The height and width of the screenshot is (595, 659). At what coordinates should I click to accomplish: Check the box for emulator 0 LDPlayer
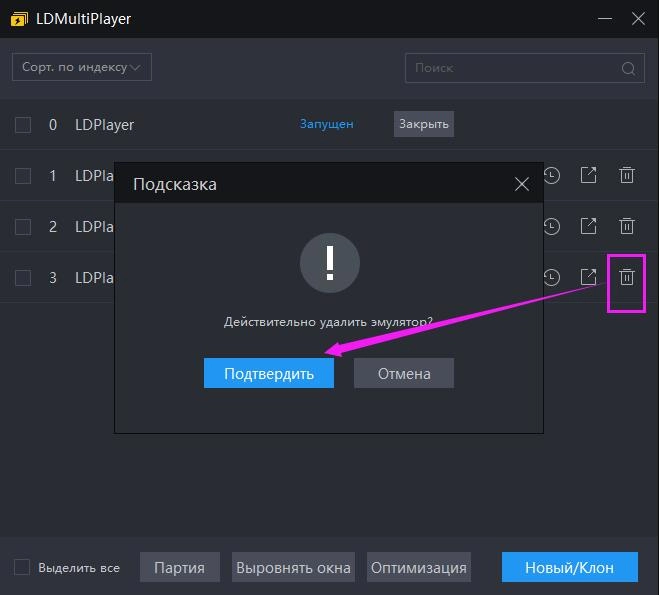(x=23, y=125)
